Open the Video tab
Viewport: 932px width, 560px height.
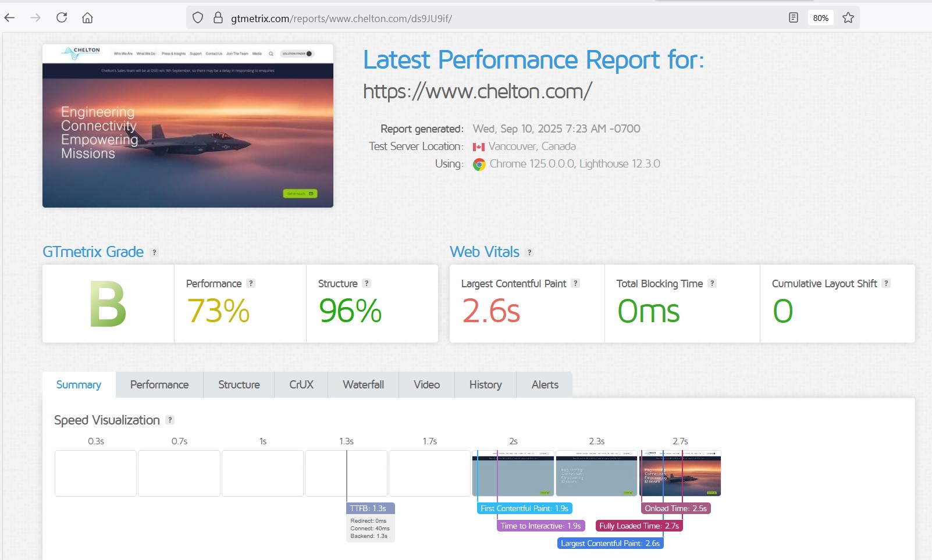tap(427, 385)
